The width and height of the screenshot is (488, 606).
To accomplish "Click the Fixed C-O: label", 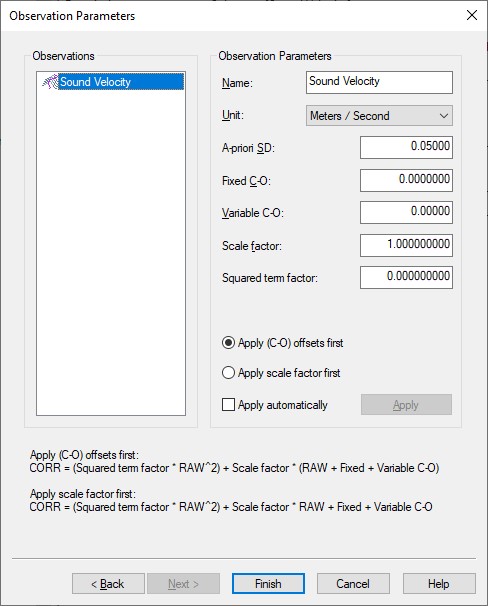I will click(246, 181).
